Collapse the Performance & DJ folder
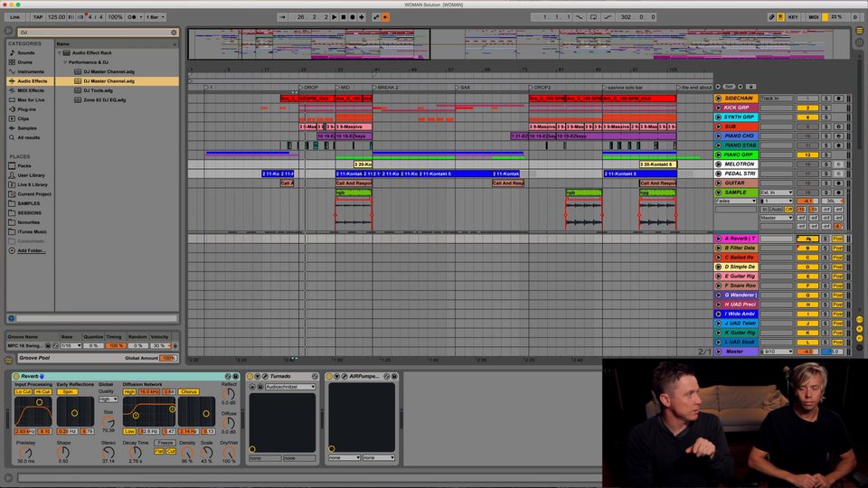The height and width of the screenshot is (488, 868). click(x=65, y=62)
